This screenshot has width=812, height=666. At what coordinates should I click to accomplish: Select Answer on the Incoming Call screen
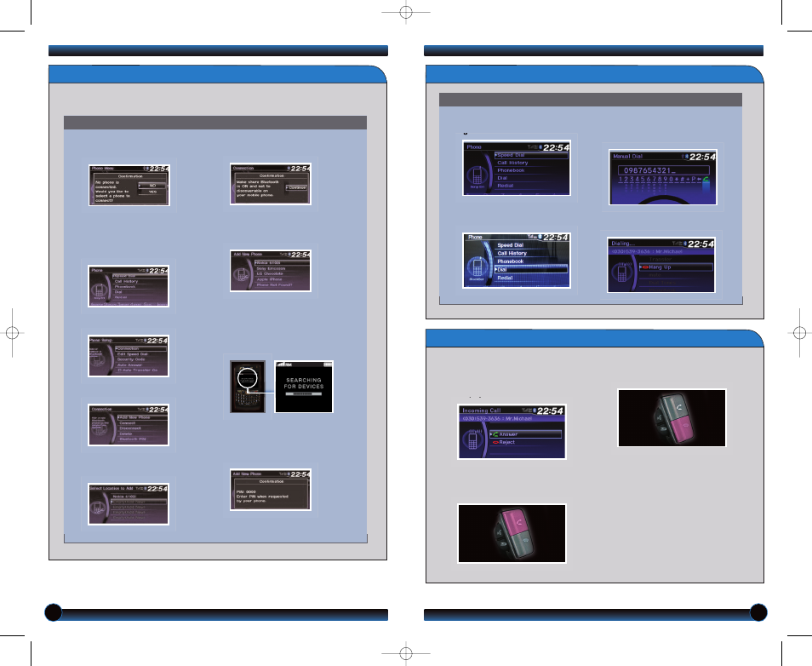(525, 434)
